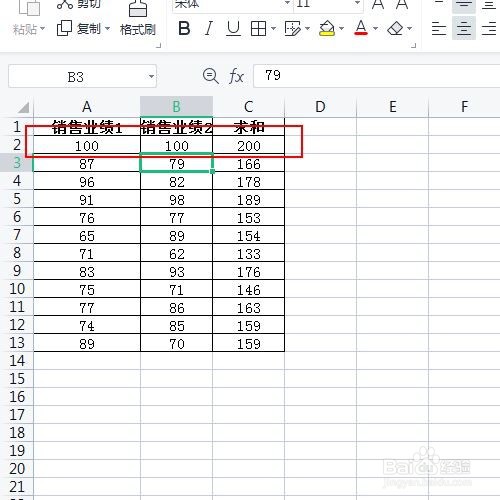Select row 14 header
This screenshot has height=500, width=500.
tap(17, 361)
